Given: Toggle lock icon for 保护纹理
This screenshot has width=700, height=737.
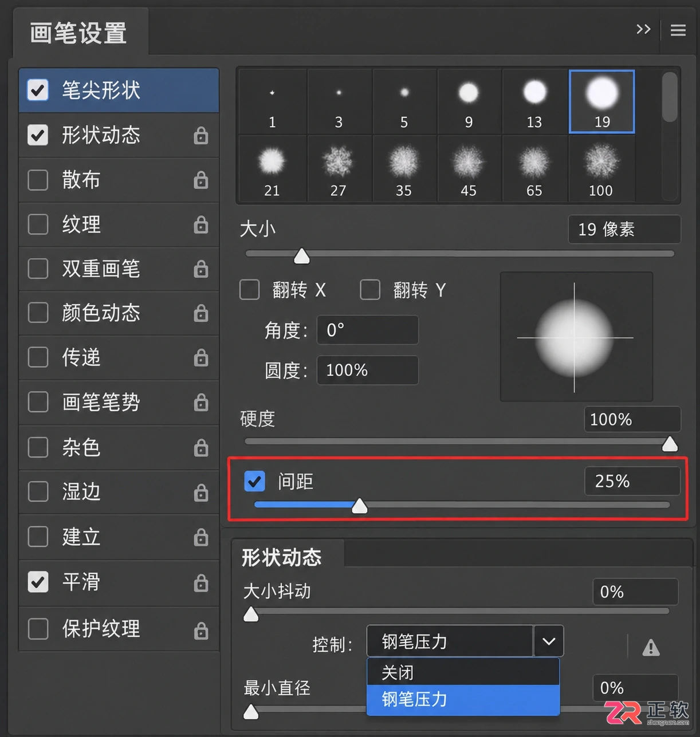Looking at the screenshot, I should coord(201,630).
